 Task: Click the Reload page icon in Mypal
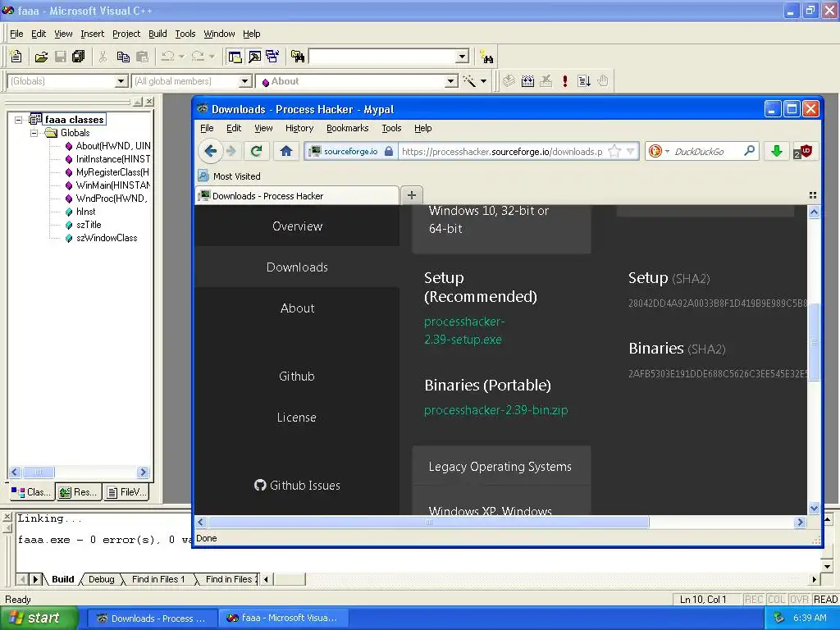[x=256, y=151]
